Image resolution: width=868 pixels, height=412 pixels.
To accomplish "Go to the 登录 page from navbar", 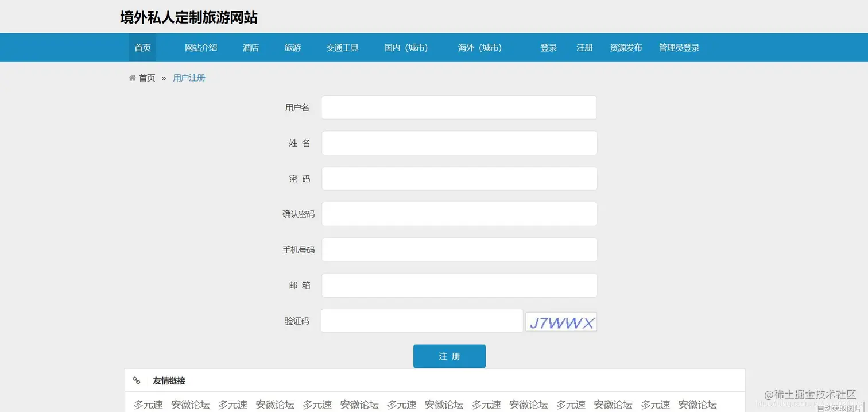I will pyautogui.click(x=548, y=48).
